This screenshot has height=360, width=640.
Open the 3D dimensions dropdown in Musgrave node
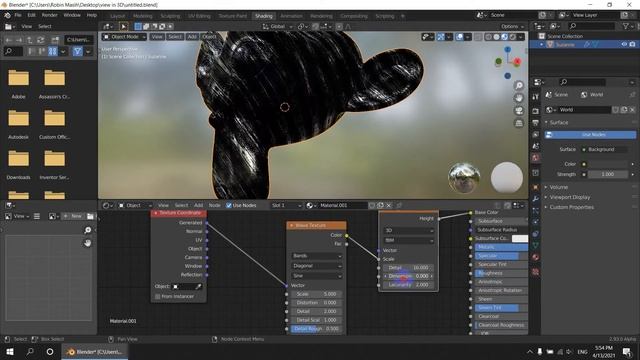pyautogui.click(x=409, y=231)
